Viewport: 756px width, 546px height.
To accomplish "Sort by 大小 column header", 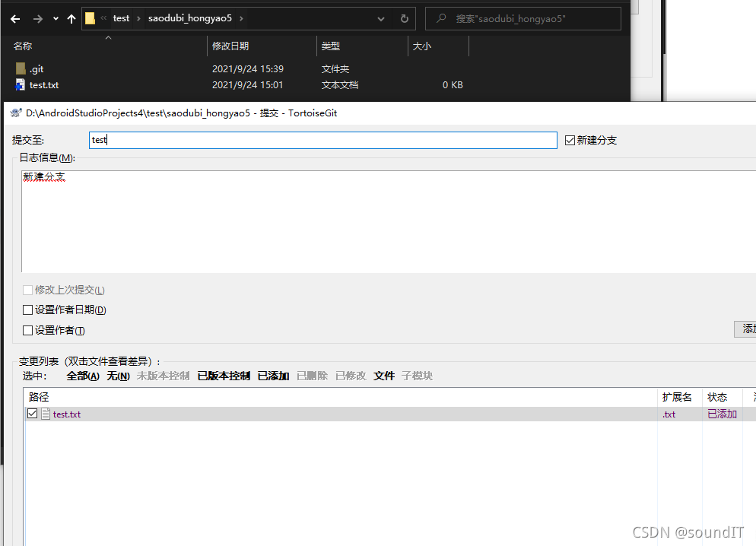I will click(422, 46).
